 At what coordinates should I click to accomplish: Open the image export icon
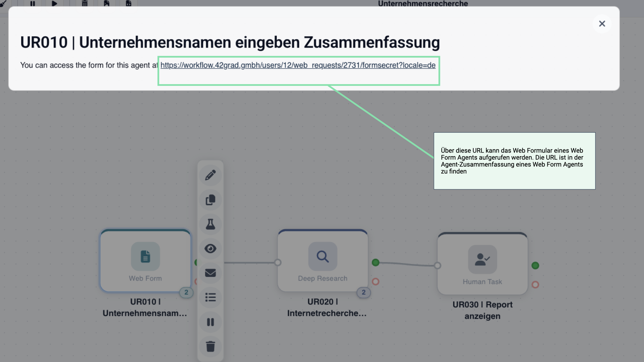pyautogui.click(x=107, y=4)
